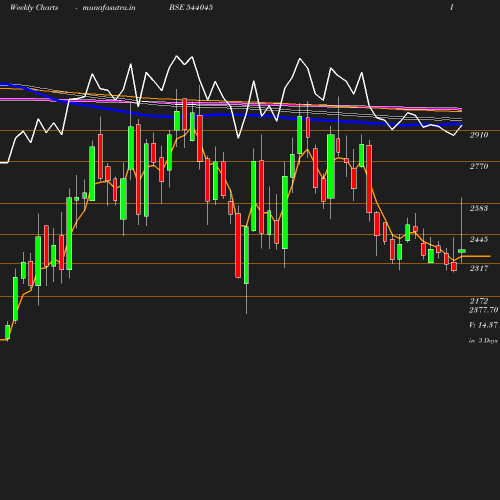Click the 'munafasutra.in' label

109,8
